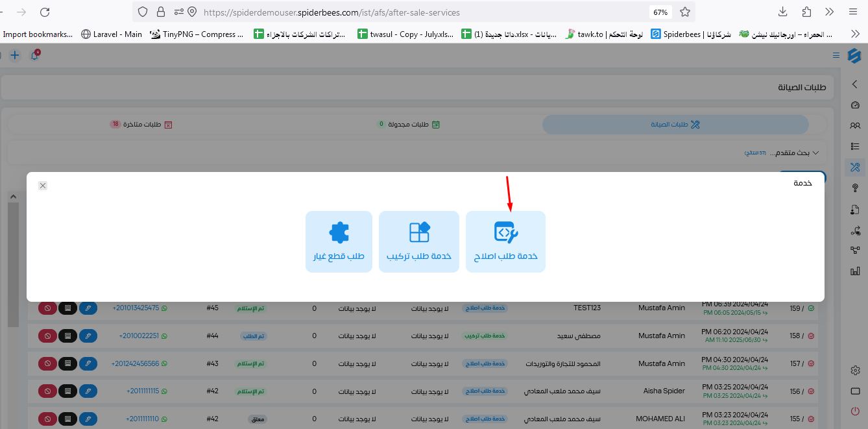Viewport: 868px width, 429px height.
Task: Cancel request 156 with red ban button
Action: [x=47, y=392]
